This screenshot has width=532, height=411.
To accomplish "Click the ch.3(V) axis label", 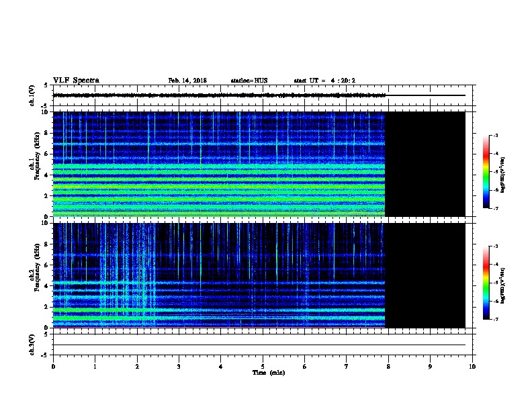I will [32, 345].
